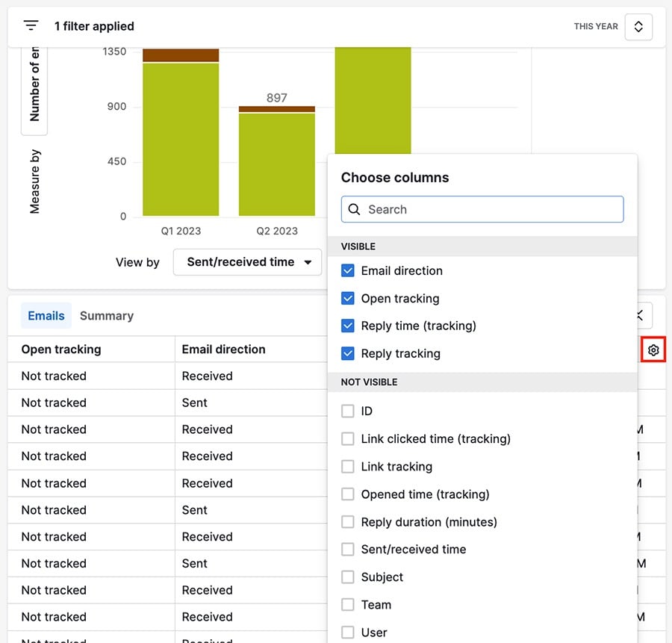Click the 1 filter applied label
This screenshot has width=672, height=643.
coord(94,25)
